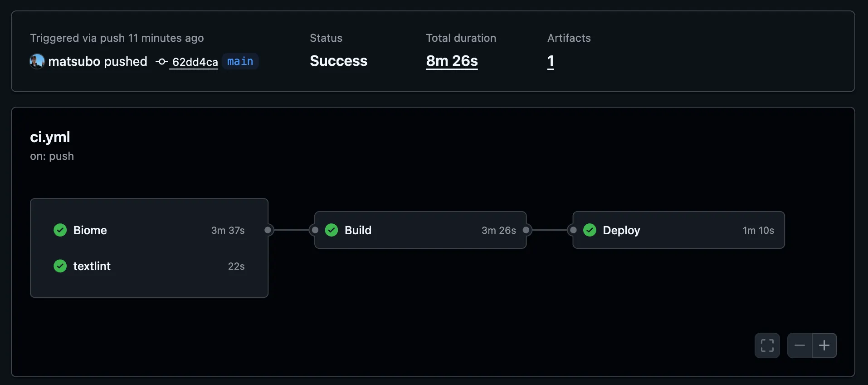Select the Deploy job in the graph
Image resolution: width=868 pixels, height=385 pixels.
[621, 230]
